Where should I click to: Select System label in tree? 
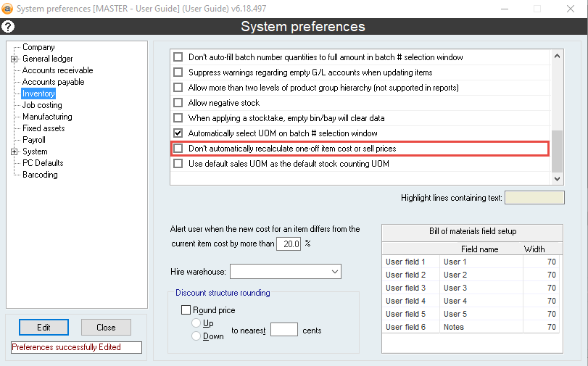[35, 151]
